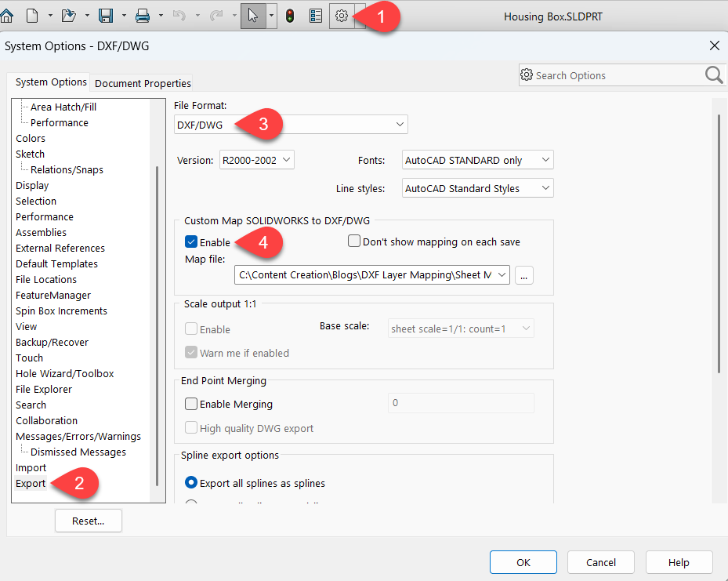Enable the Custom Map SOLIDWORKS to DXF/DWG option
The height and width of the screenshot is (581, 728).
click(190, 242)
